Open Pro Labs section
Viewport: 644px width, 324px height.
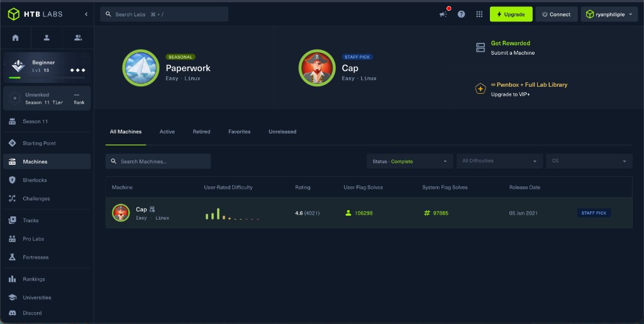click(47, 238)
